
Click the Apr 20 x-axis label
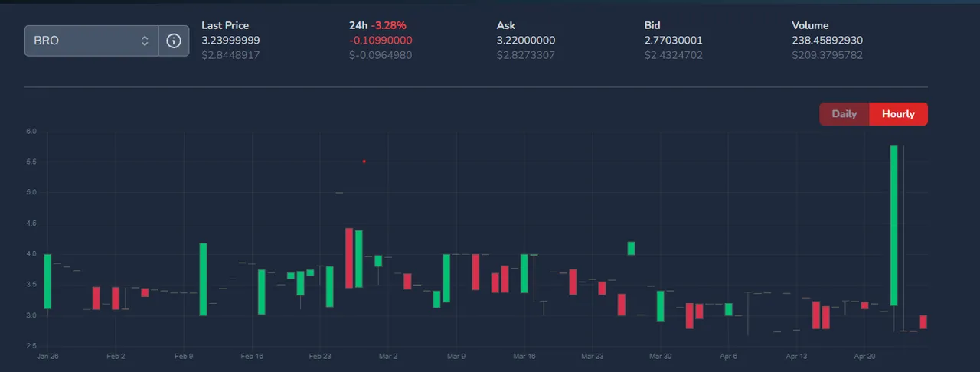(x=864, y=357)
